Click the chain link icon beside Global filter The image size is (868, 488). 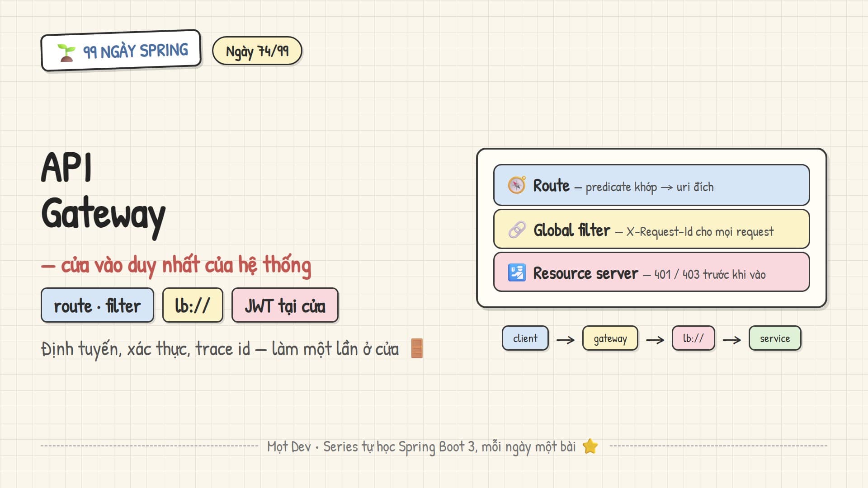tap(517, 230)
